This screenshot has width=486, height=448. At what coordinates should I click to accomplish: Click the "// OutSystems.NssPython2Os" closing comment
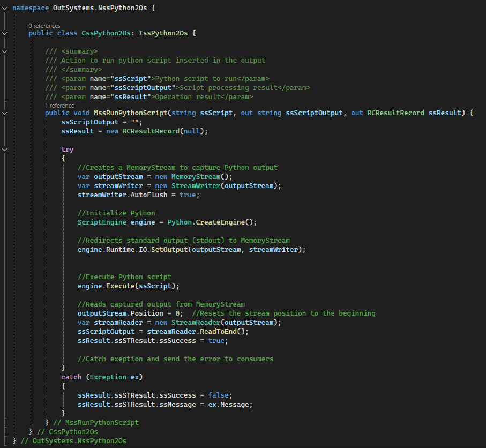[73, 441]
